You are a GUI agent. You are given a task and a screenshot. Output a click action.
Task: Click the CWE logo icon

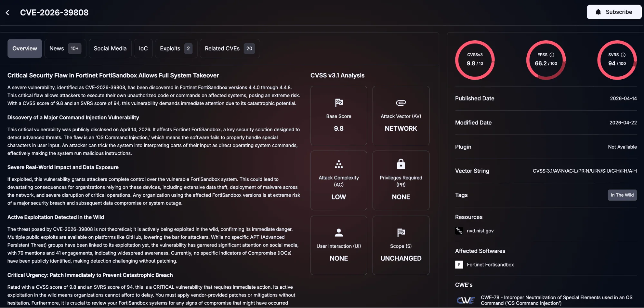(x=466, y=300)
